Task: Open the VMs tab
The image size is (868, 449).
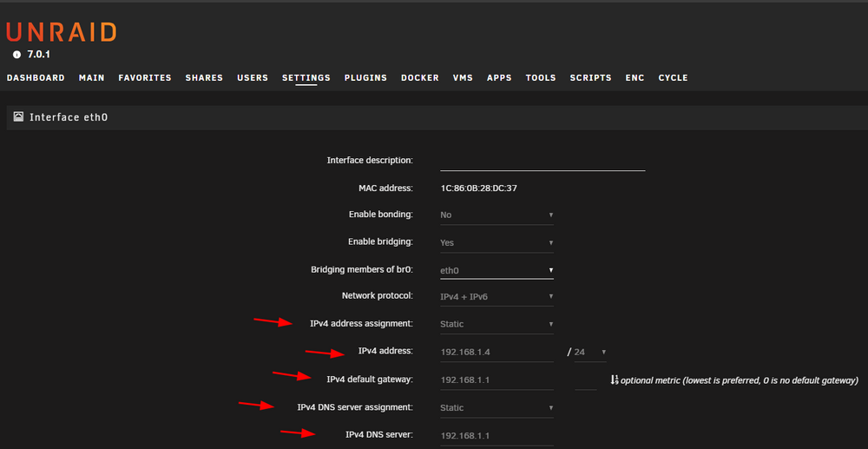Action: (463, 78)
